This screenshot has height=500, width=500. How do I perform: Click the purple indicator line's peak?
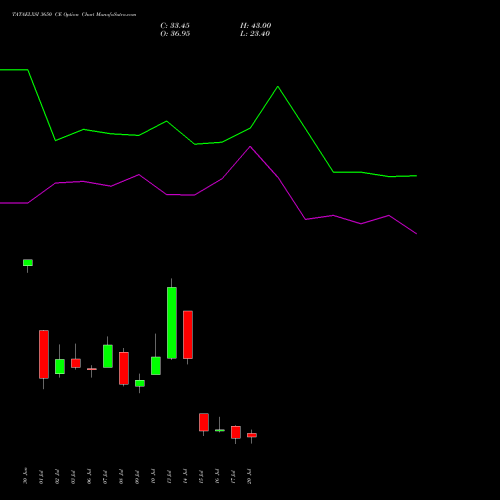point(250,147)
